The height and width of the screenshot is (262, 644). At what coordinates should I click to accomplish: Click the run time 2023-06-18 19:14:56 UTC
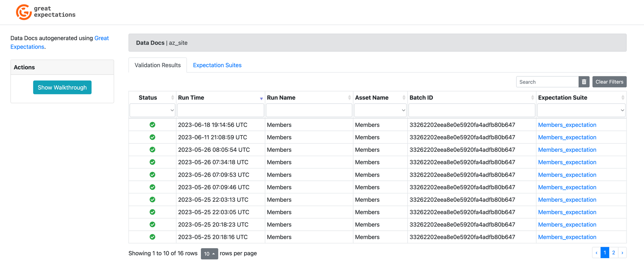coord(213,125)
